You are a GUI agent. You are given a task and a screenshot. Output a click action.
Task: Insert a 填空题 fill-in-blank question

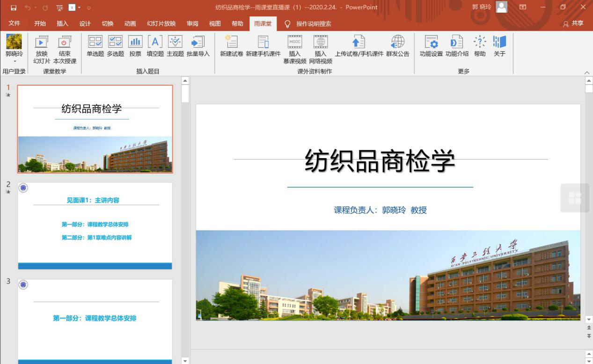(155, 43)
